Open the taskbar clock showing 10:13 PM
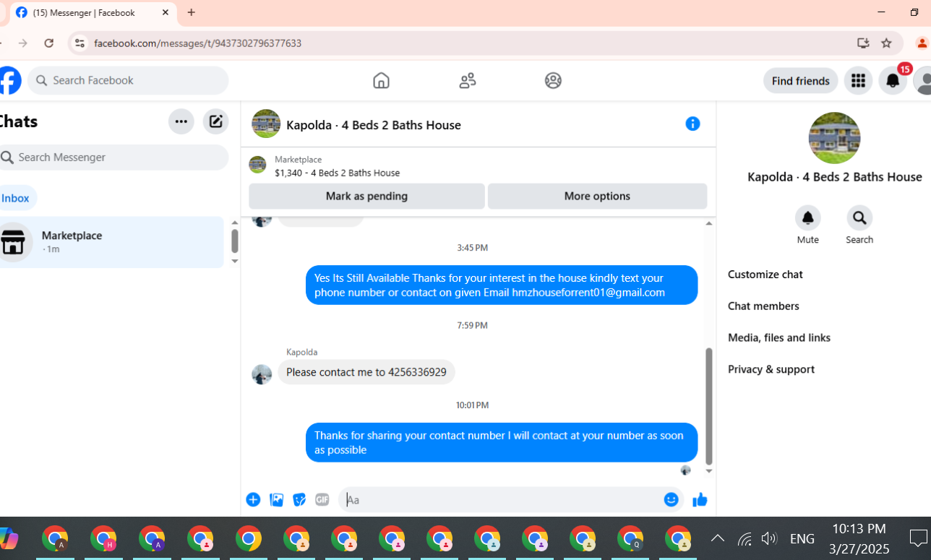 [x=859, y=538]
